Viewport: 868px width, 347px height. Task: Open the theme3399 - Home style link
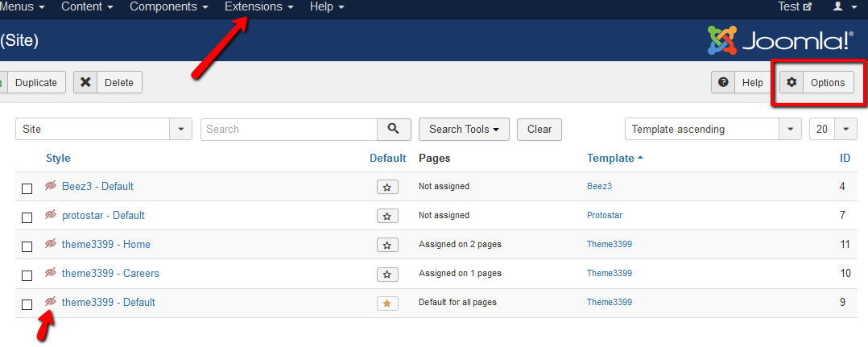[105, 244]
